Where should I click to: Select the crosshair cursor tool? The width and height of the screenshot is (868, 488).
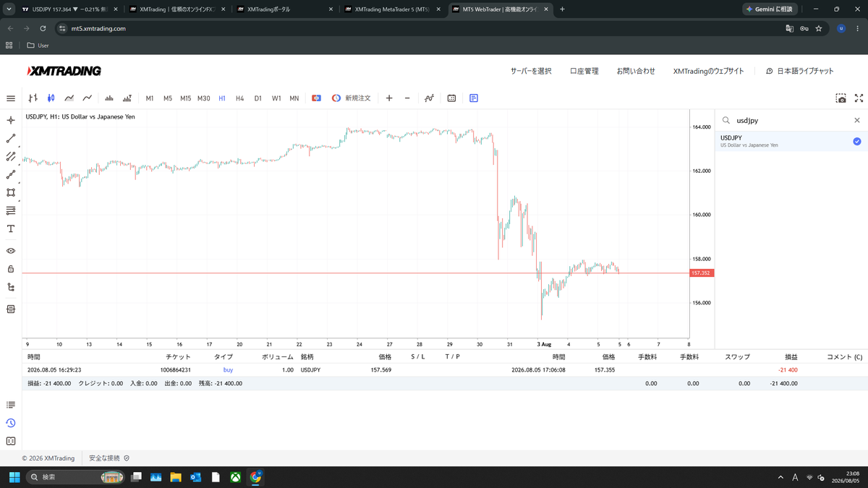11,120
